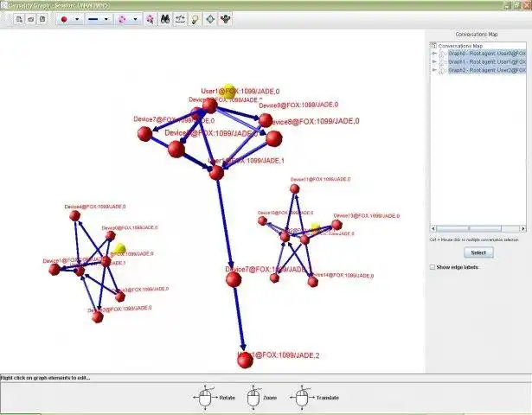
Task: Expand the Graph1 tree node
Action: [433, 61]
